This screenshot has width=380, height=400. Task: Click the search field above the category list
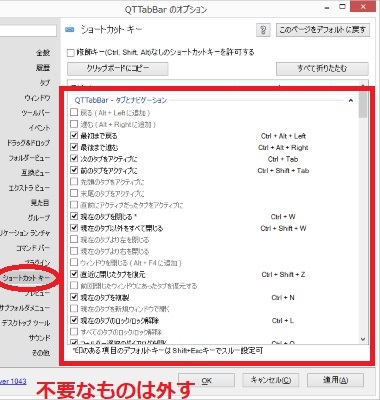[x=28, y=31]
